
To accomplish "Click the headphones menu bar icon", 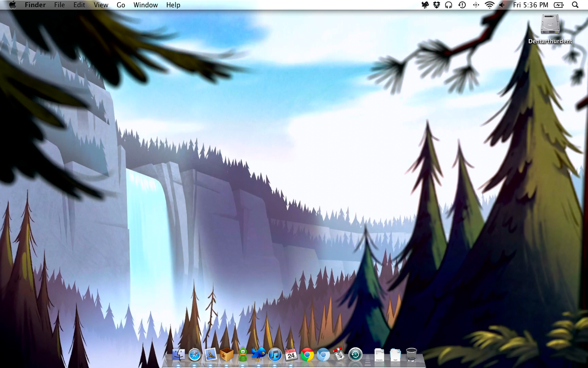I will click(449, 5).
